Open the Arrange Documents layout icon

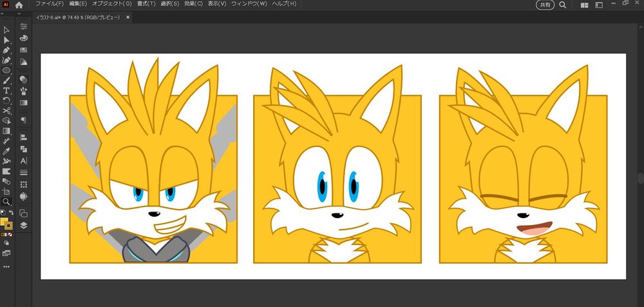point(584,5)
